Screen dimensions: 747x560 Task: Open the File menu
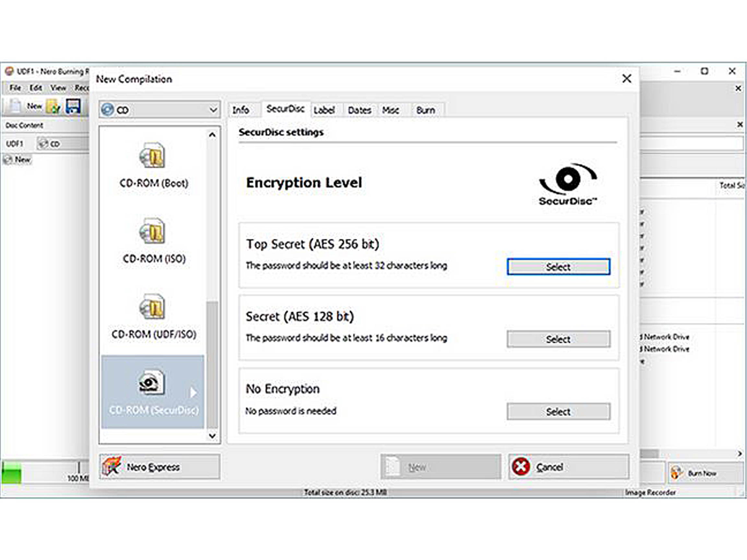(15, 88)
